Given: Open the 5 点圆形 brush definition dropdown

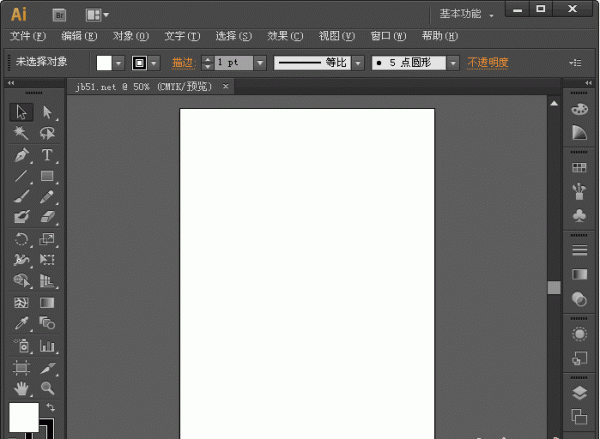Looking at the screenshot, I should [453, 63].
